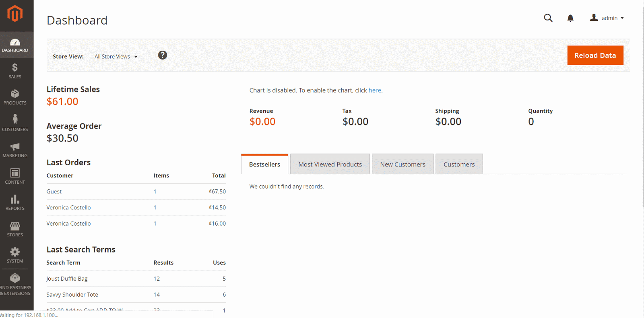Viewport: 644px width, 318px height.
Task: Expand the admin account dropdown
Action: click(x=607, y=18)
